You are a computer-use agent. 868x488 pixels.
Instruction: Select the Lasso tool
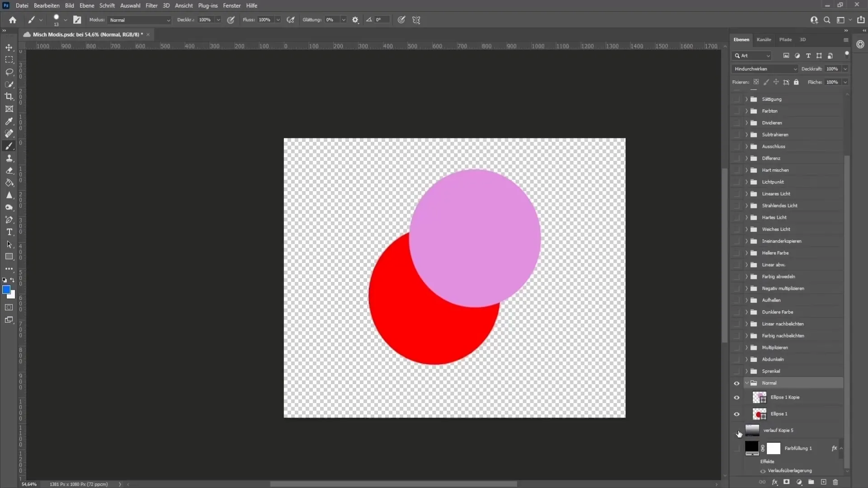[x=9, y=71]
